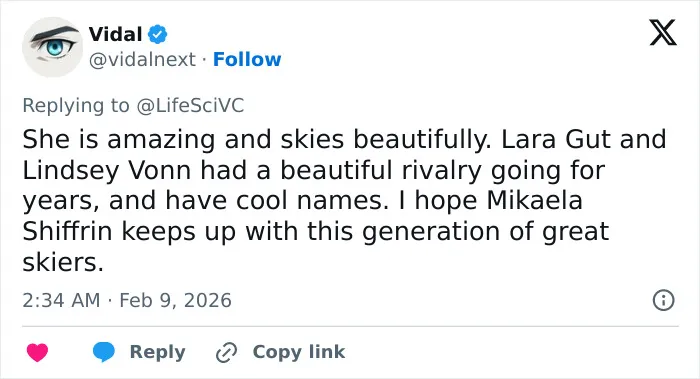Click 'Lara Gut' in the tweet text

pyautogui.click(x=556, y=139)
